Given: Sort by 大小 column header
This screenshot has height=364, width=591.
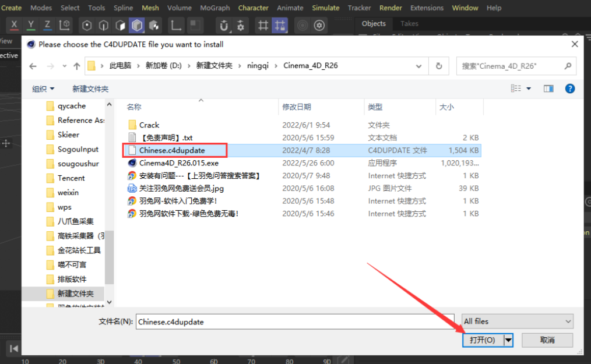Looking at the screenshot, I should tap(446, 107).
